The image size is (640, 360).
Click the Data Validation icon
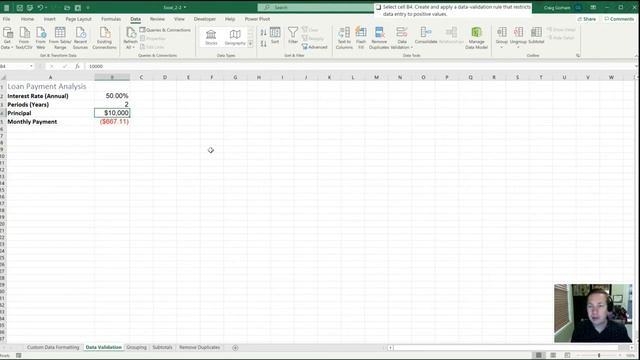[x=402, y=33]
